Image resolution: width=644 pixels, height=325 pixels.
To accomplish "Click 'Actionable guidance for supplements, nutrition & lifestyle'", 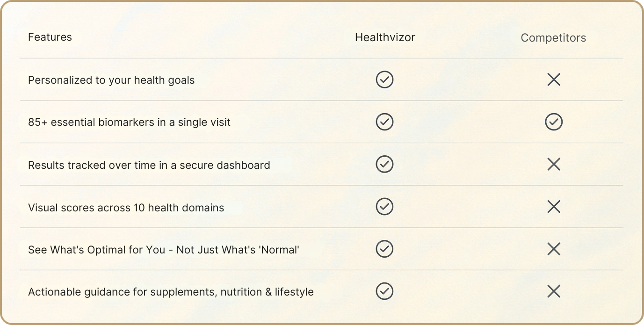I will pos(171,292).
